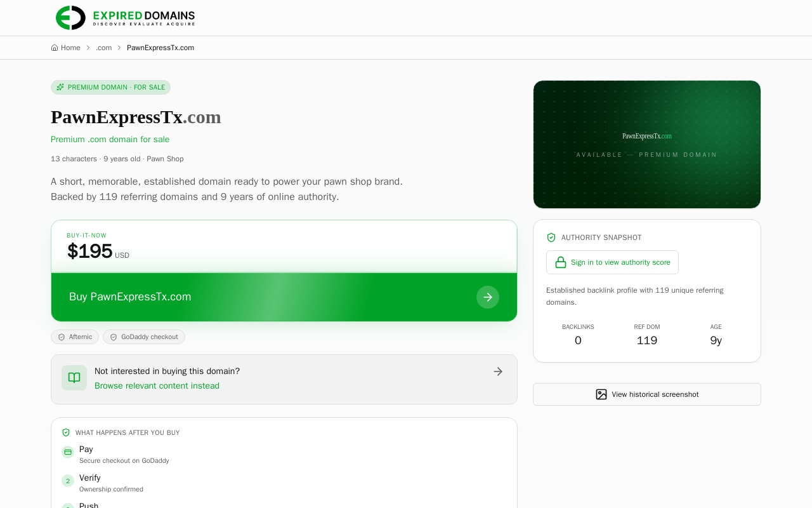The height and width of the screenshot is (508, 812).
Task: Click the shield icon beside What Happens After
Action: 66,432
